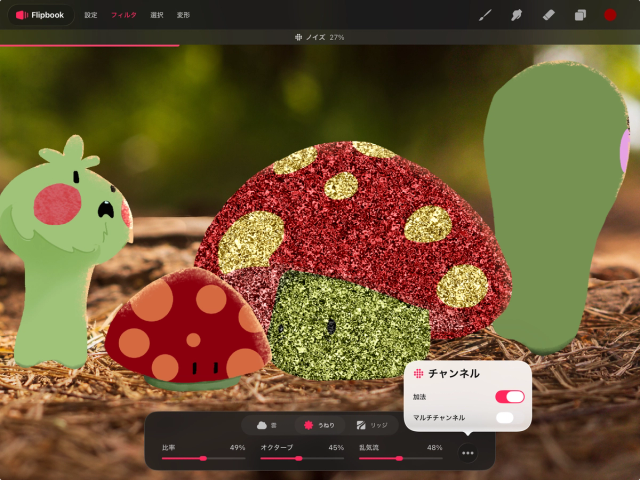Click the noise icon beside ノイズ
Screen dimensions: 640x480
coord(298,37)
